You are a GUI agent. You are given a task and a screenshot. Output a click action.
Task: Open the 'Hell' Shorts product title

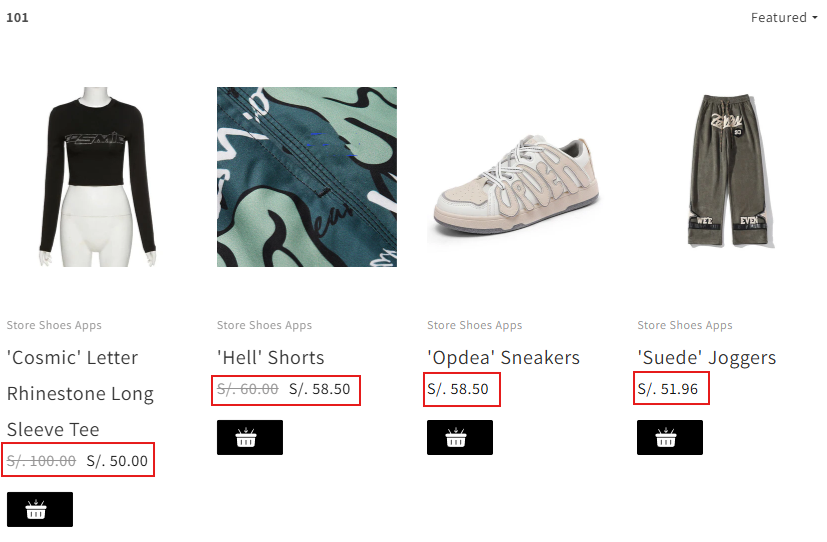270,358
